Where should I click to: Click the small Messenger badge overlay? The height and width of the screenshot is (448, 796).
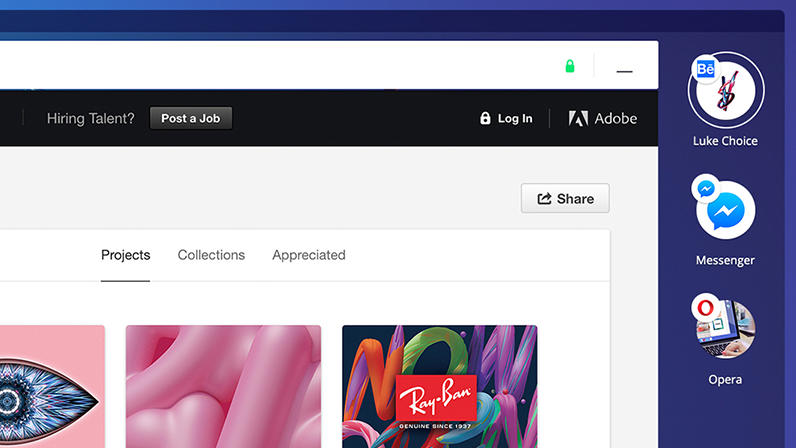[x=704, y=187]
